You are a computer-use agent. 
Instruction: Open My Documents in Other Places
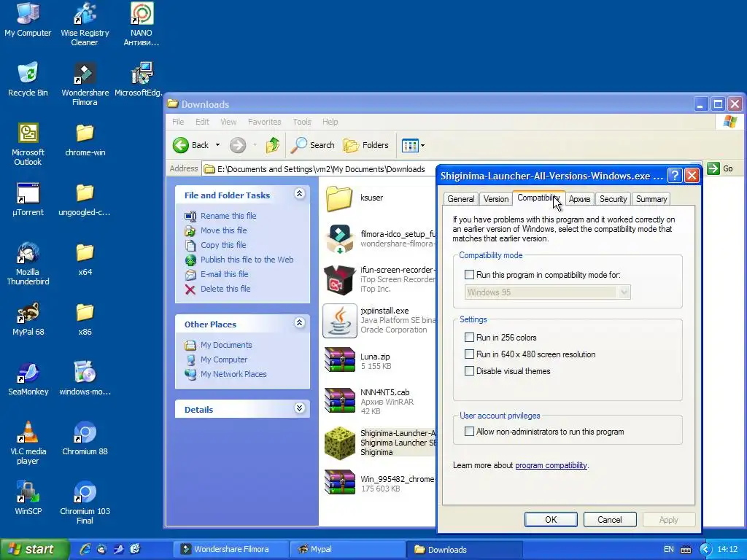coord(226,345)
